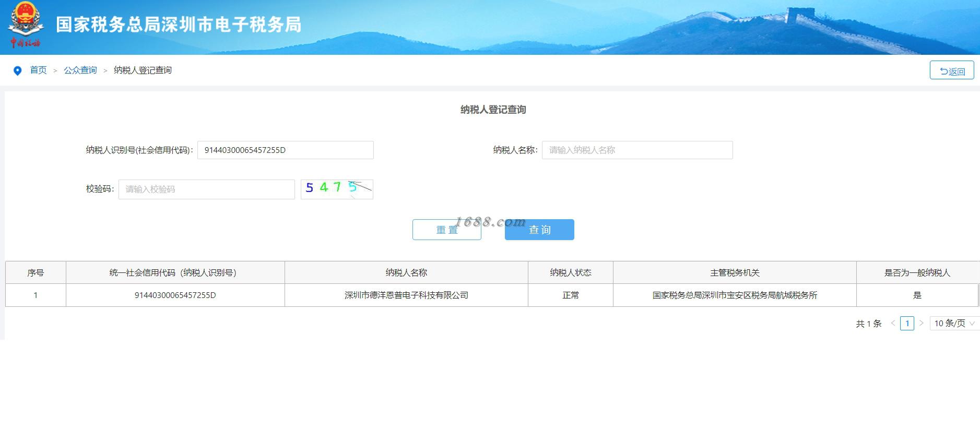This screenshot has width=980, height=441.
Task: Click the 返回 button
Action: pos(952,70)
